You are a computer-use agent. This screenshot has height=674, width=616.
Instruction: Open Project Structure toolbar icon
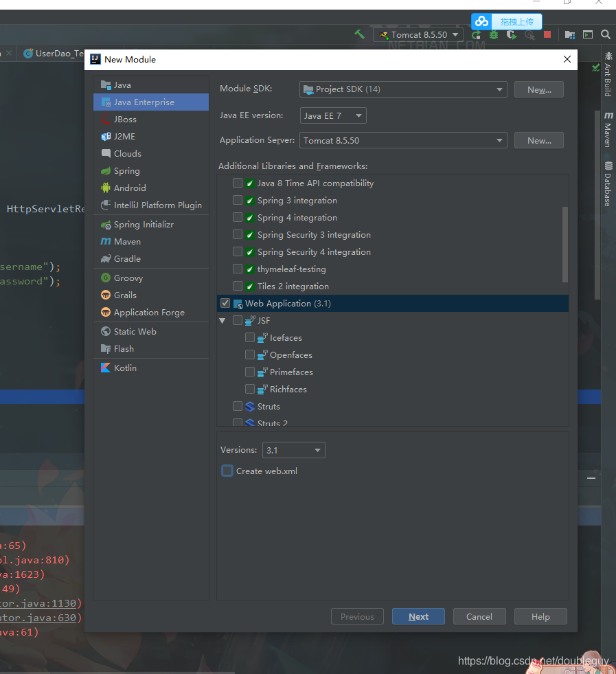pos(570,35)
